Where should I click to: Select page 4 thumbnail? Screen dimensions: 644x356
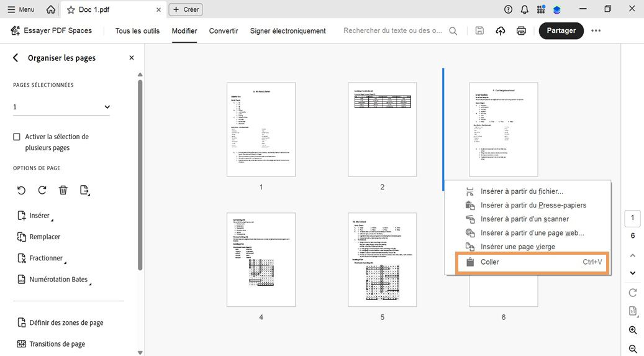tap(261, 260)
